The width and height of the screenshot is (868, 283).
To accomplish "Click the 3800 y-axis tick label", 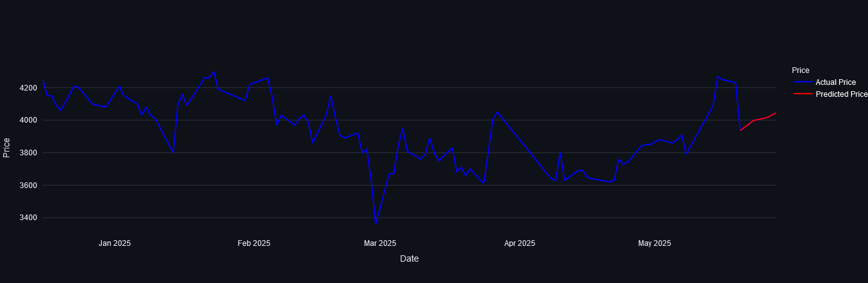I will tap(29, 153).
